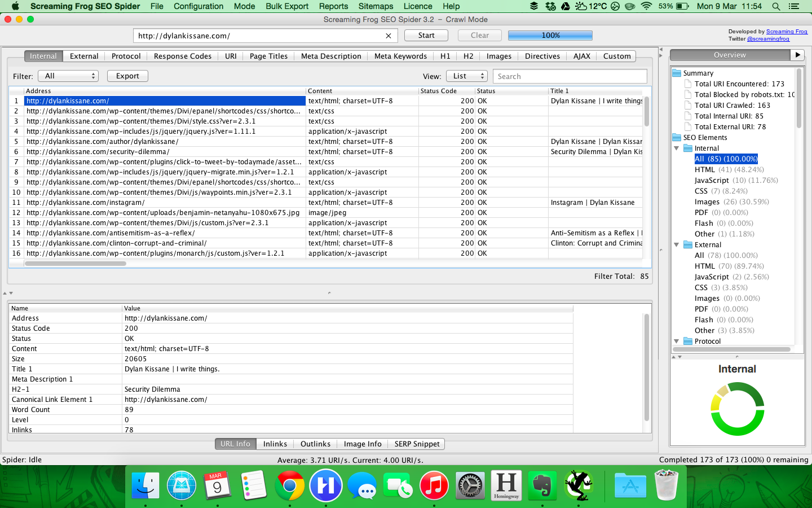Select the SEO Elements folder
The height and width of the screenshot is (508, 812).
(700, 137)
